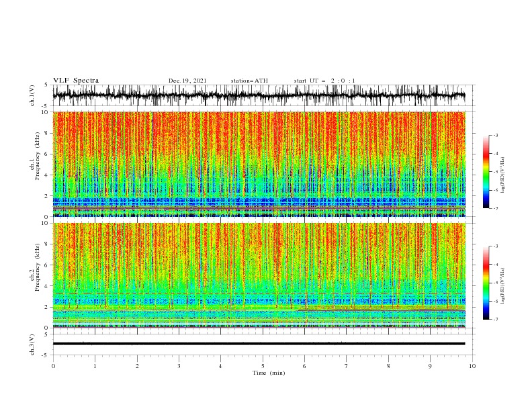Click the '-7' tick on ch.2 colorbar
The width and height of the screenshot is (532, 411).
(496, 320)
